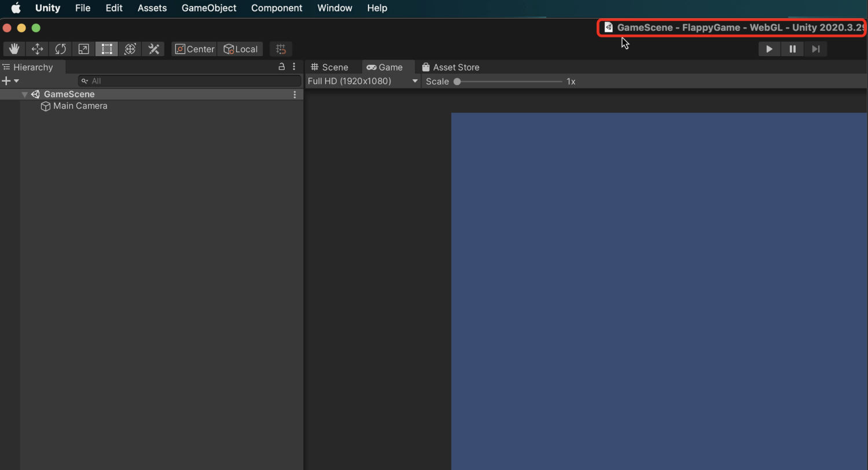Pause the game playback
868x470 pixels.
tap(792, 49)
